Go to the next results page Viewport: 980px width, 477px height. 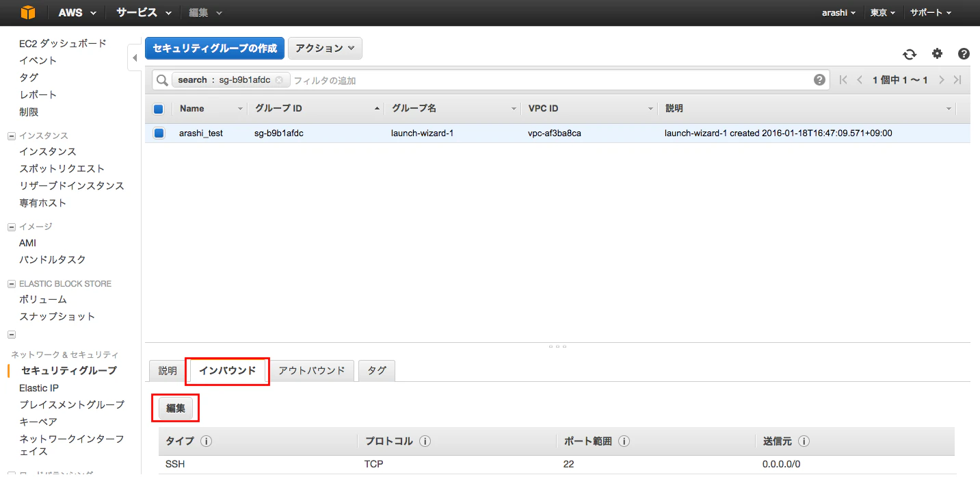[x=942, y=80]
